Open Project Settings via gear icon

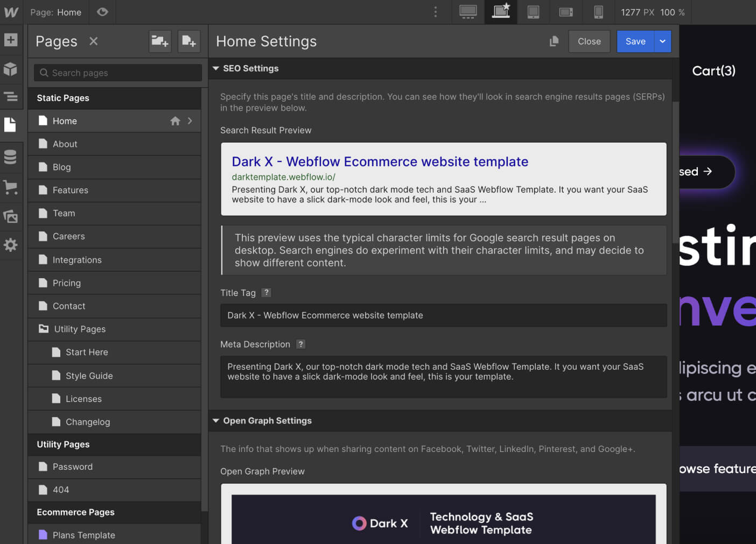pos(11,245)
